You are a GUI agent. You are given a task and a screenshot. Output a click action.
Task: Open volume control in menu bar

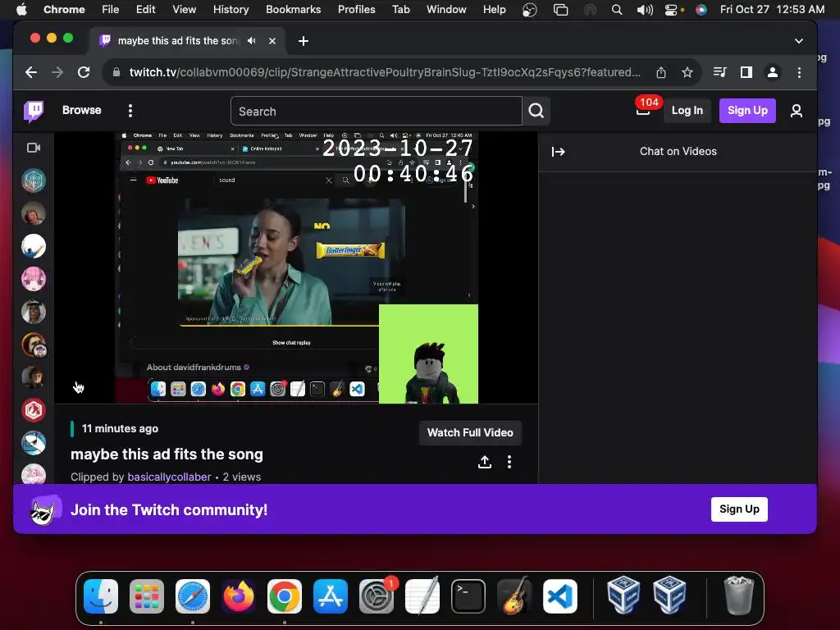pyautogui.click(x=645, y=10)
